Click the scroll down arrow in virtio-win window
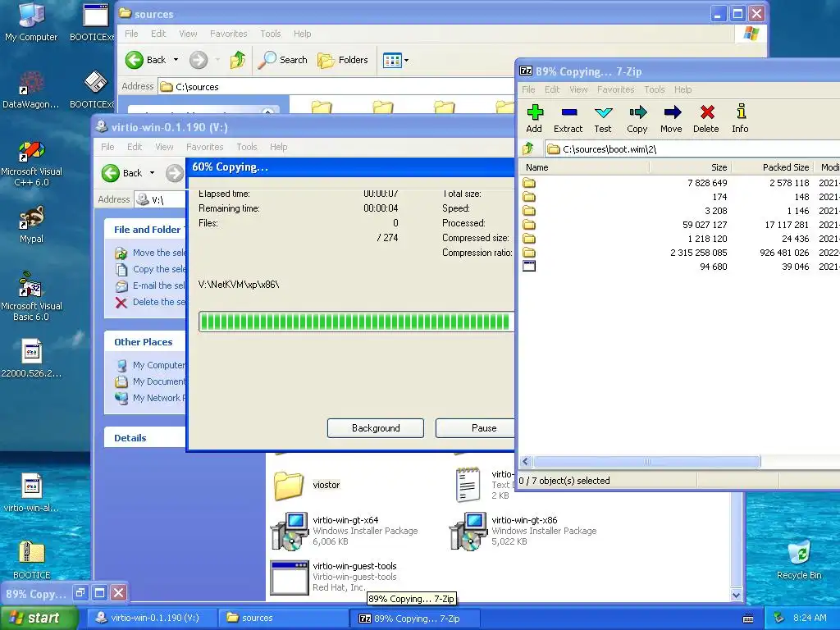 click(x=736, y=595)
